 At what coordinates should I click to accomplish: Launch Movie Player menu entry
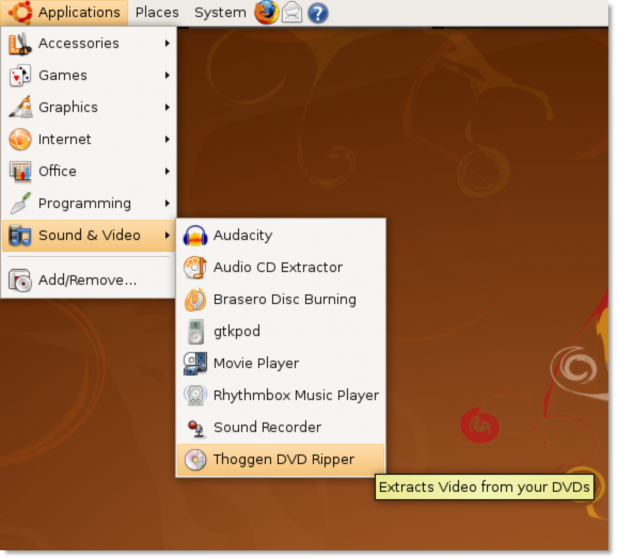pos(281,363)
